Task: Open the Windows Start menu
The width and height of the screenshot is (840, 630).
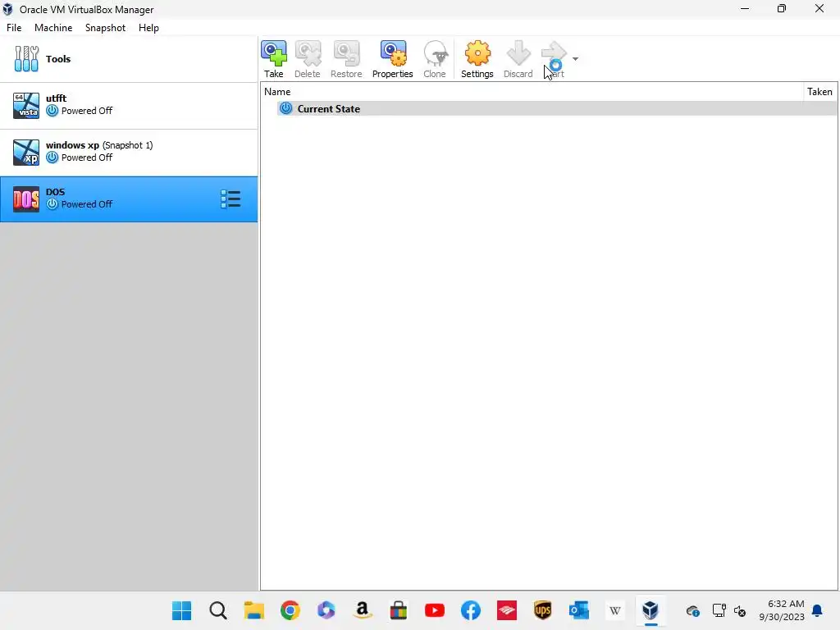Action: 181,610
